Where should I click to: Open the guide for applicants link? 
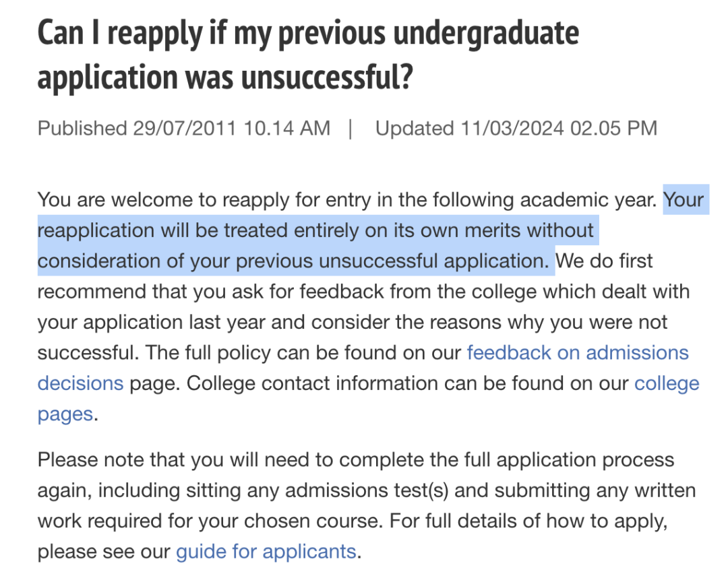pyautogui.click(x=266, y=551)
